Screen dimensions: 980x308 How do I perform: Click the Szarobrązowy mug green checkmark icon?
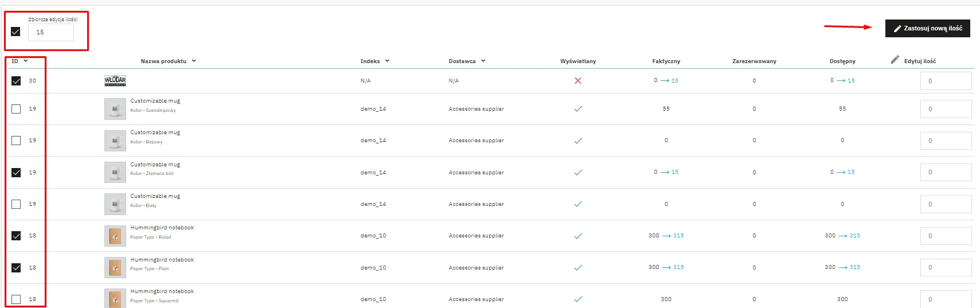tap(577, 109)
